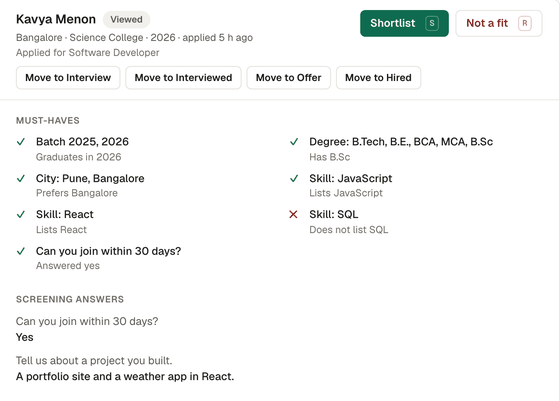Click the checkmark next to Skill: React

(x=21, y=214)
